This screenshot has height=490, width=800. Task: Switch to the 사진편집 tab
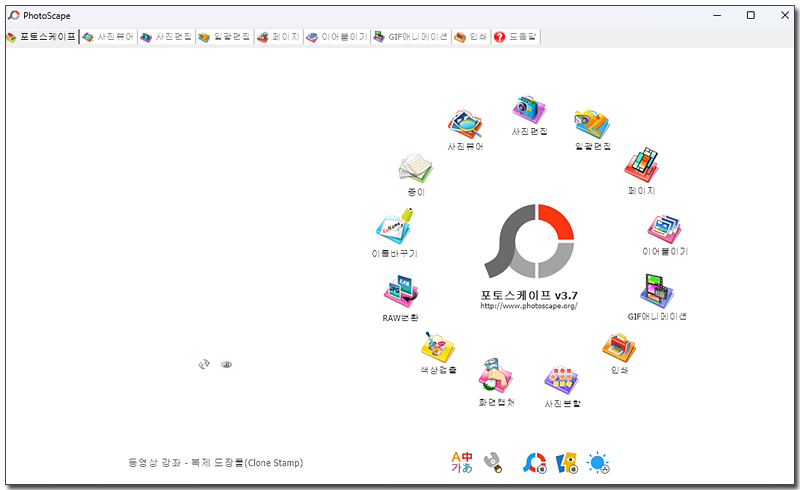[166, 37]
